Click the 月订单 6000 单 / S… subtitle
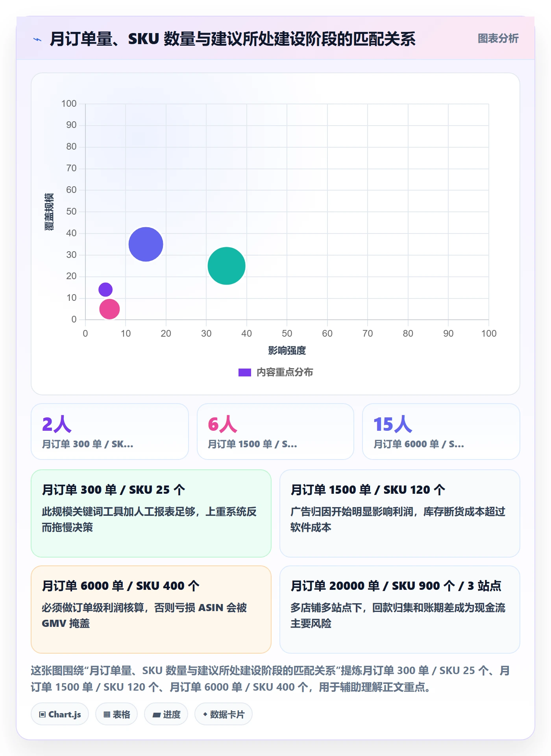The height and width of the screenshot is (756, 551). click(419, 444)
